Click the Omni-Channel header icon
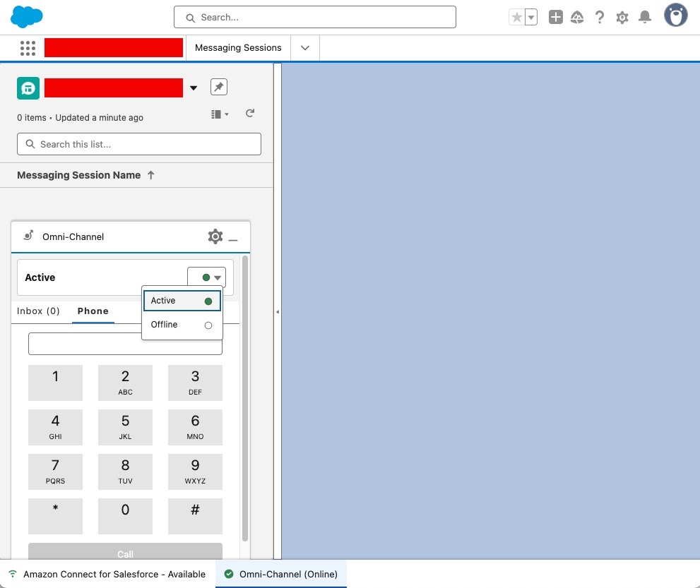 (28, 236)
